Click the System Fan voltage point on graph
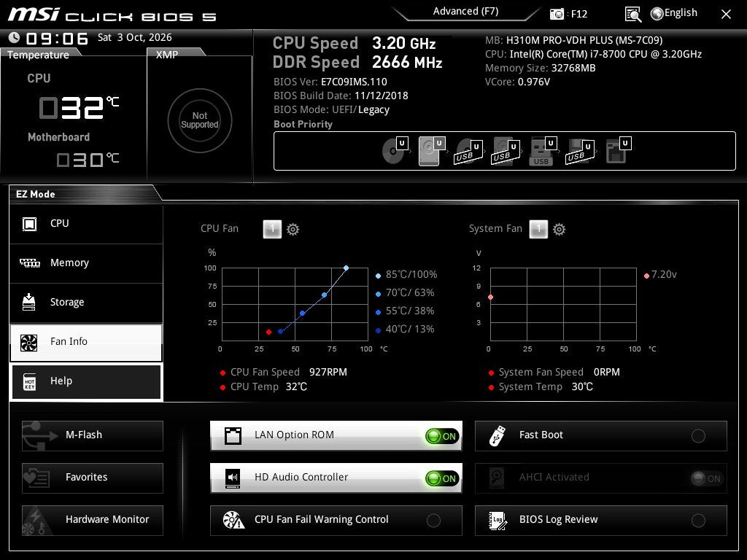The height and width of the screenshot is (560, 747). (491, 297)
